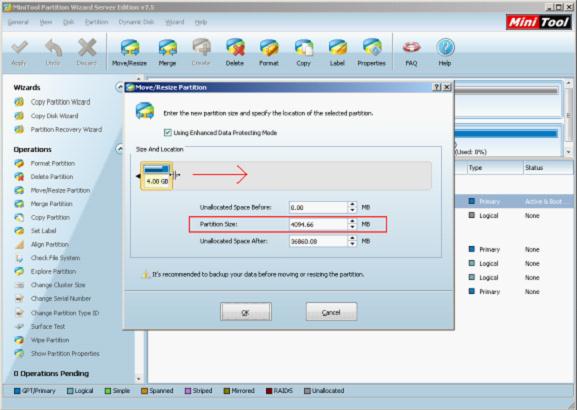This screenshot has height=410, width=577.
Task: Click the Undo toolbar icon
Action: tap(53, 53)
